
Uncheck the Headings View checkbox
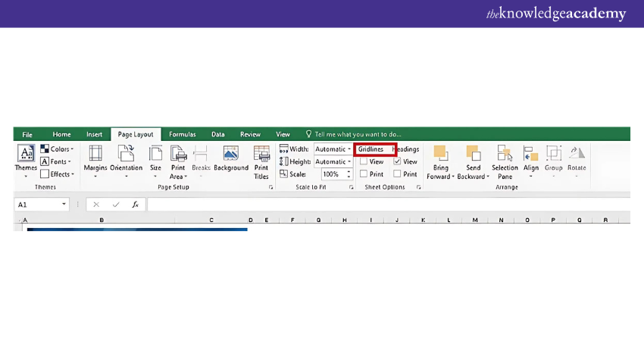point(398,161)
